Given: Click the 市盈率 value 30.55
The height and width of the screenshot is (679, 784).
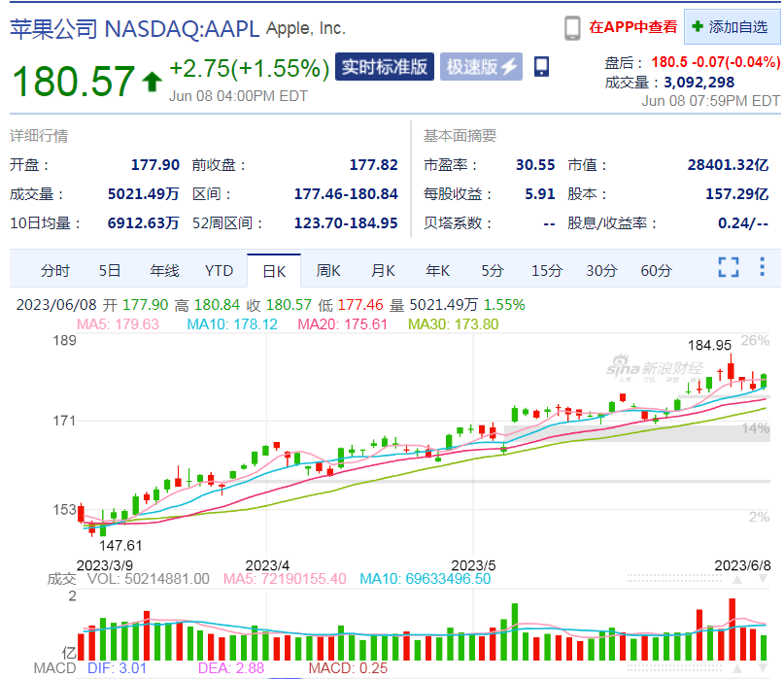Looking at the screenshot, I should coord(535,165).
